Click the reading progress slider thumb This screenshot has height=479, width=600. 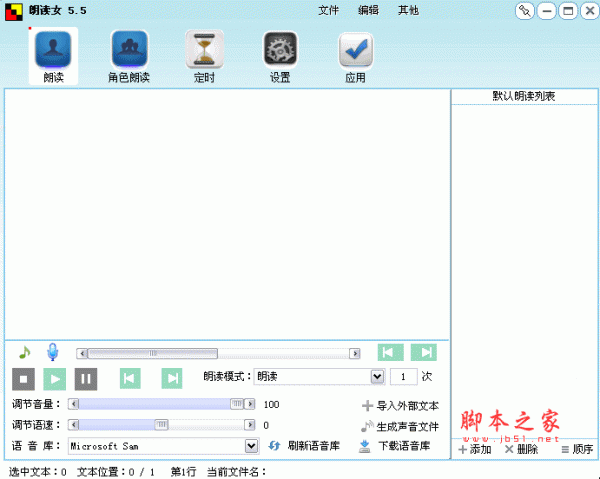153,354
